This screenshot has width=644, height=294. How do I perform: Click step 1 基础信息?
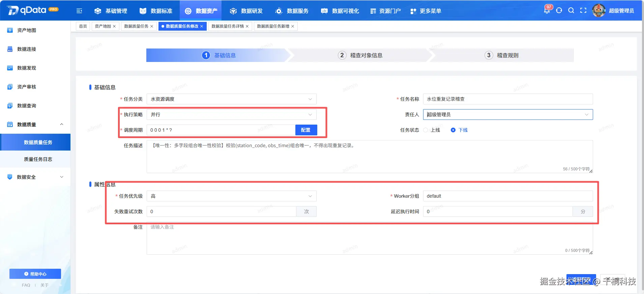click(219, 55)
